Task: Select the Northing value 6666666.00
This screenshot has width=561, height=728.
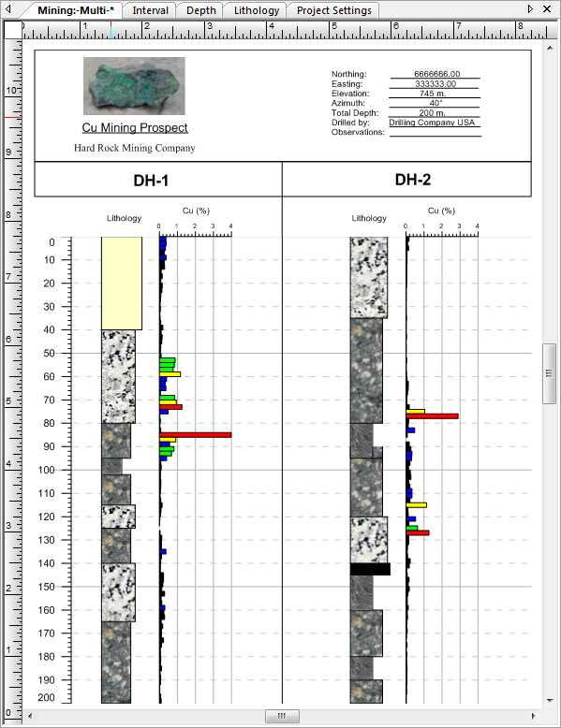Action: (436, 74)
